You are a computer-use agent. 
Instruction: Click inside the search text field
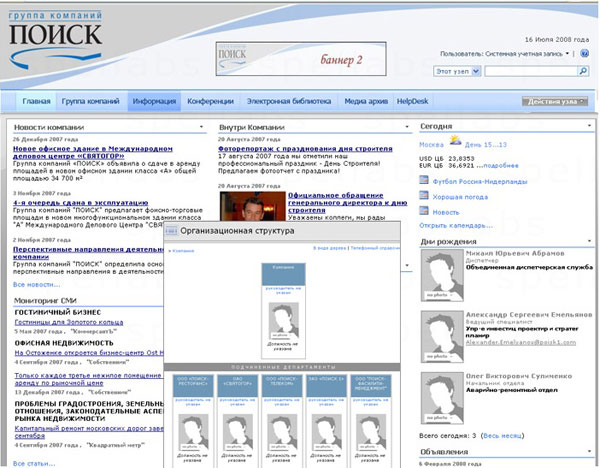[531, 71]
